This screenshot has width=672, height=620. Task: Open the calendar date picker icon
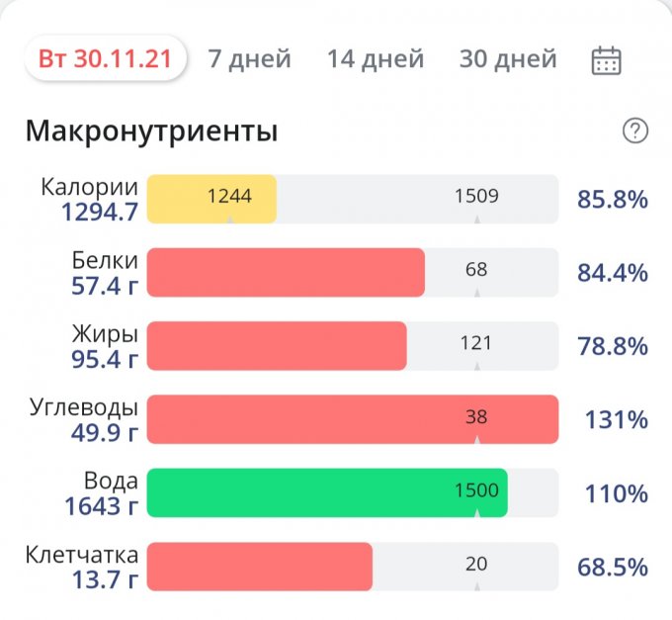[x=606, y=60]
